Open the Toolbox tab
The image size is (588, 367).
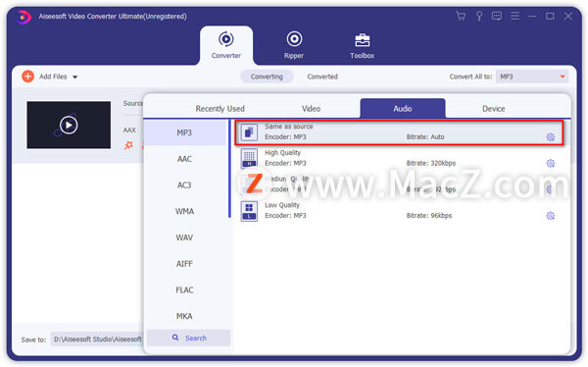[362, 46]
